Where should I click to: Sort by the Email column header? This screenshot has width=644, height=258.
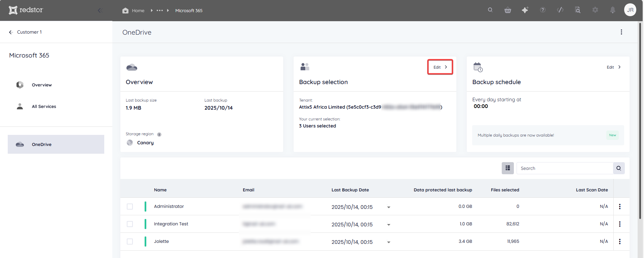coord(249,190)
